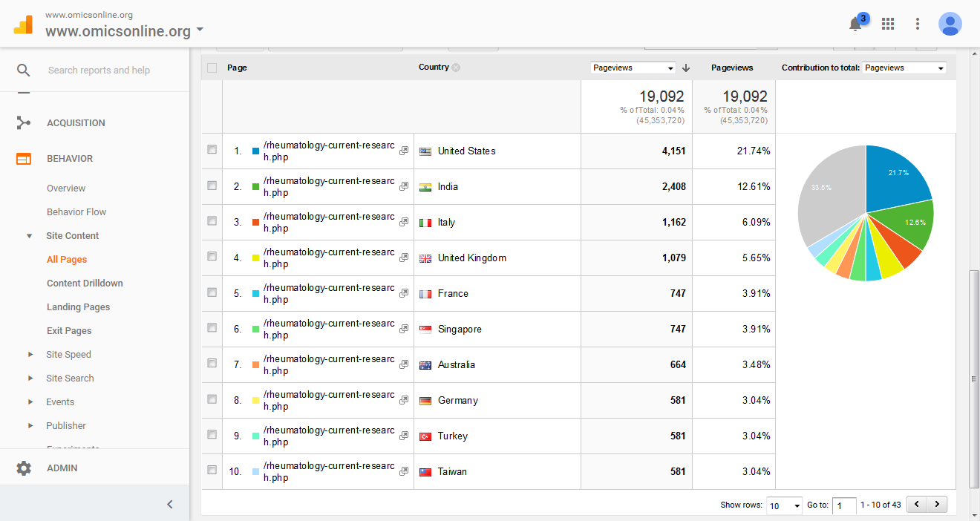Open the Contribution to total dropdown

tap(904, 68)
